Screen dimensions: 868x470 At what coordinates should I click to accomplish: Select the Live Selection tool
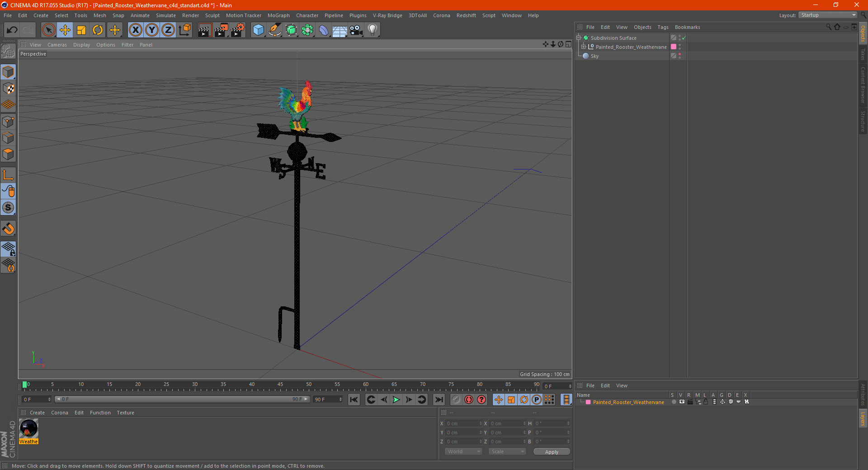pos(48,30)
